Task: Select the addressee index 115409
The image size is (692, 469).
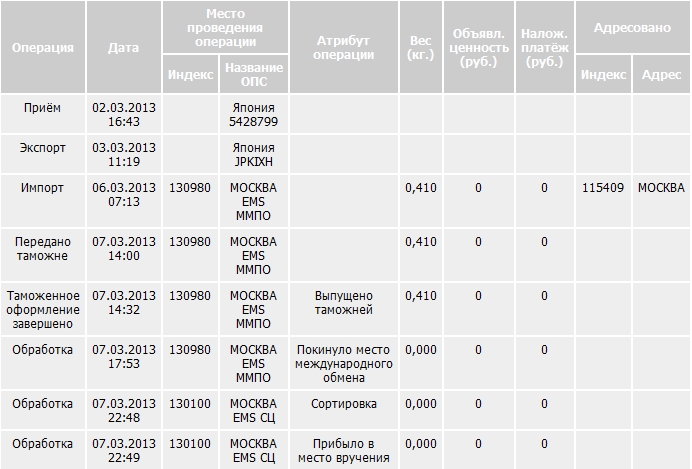Action: point(603,187)
